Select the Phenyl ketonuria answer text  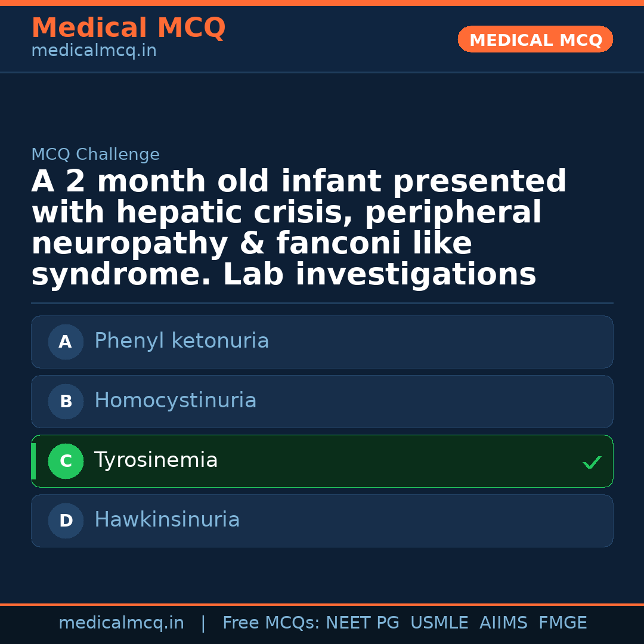pos(181,341)
